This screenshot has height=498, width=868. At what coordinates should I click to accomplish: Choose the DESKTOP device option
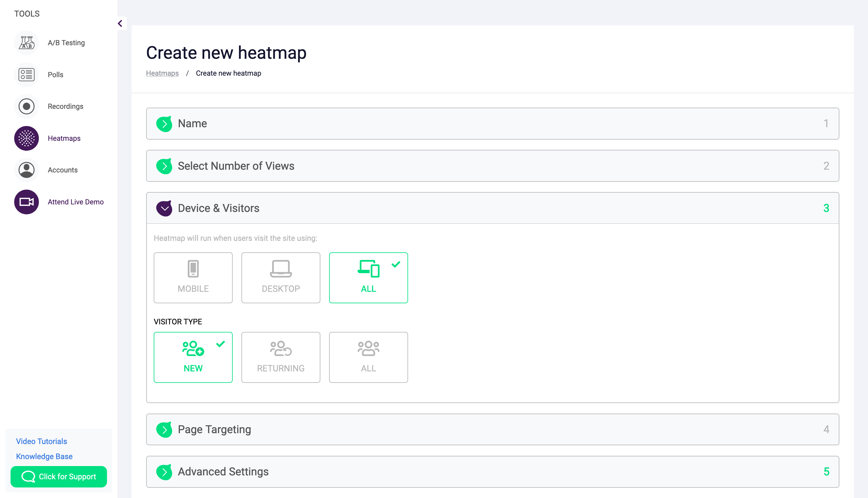click(280, 277)
